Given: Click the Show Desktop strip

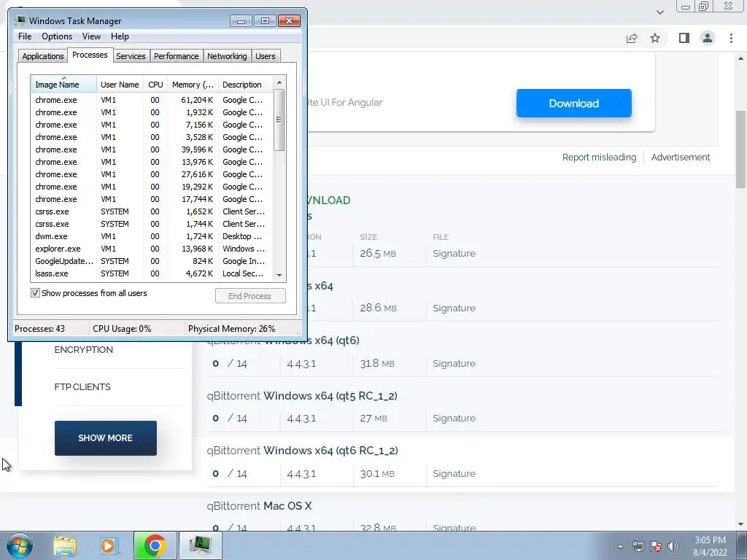Looking at the screenshot, I should (741, 545).
